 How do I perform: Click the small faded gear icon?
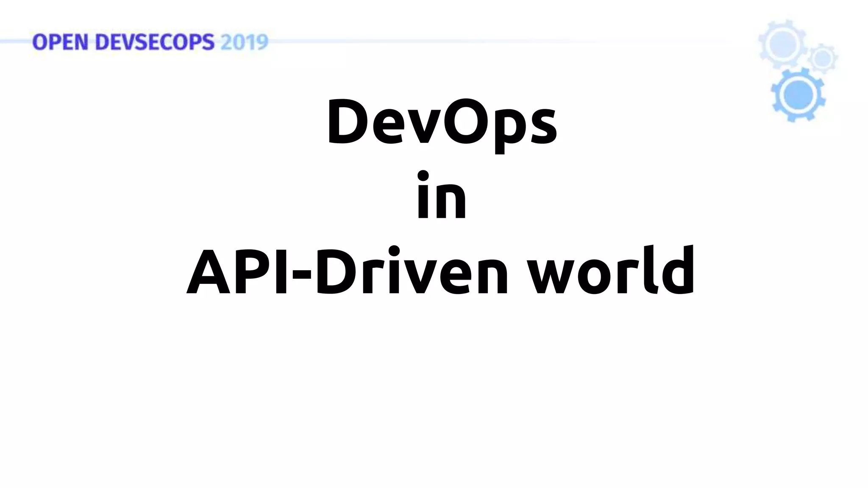pos(823,58)
